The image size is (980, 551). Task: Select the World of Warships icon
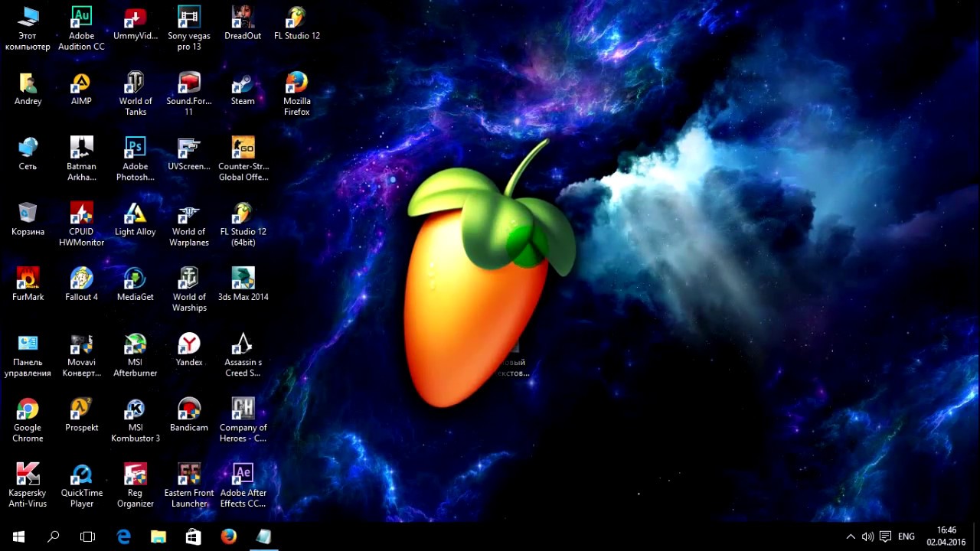(x=189, y=289)
